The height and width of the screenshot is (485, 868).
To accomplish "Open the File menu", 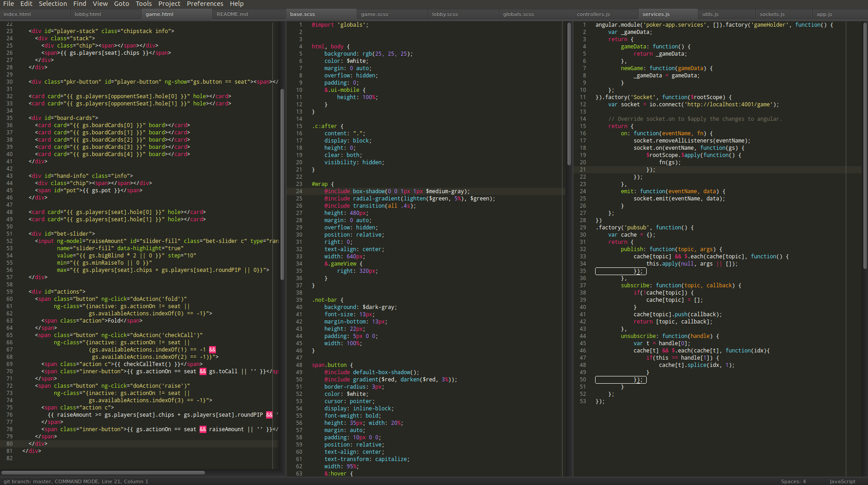I will 9,4.
